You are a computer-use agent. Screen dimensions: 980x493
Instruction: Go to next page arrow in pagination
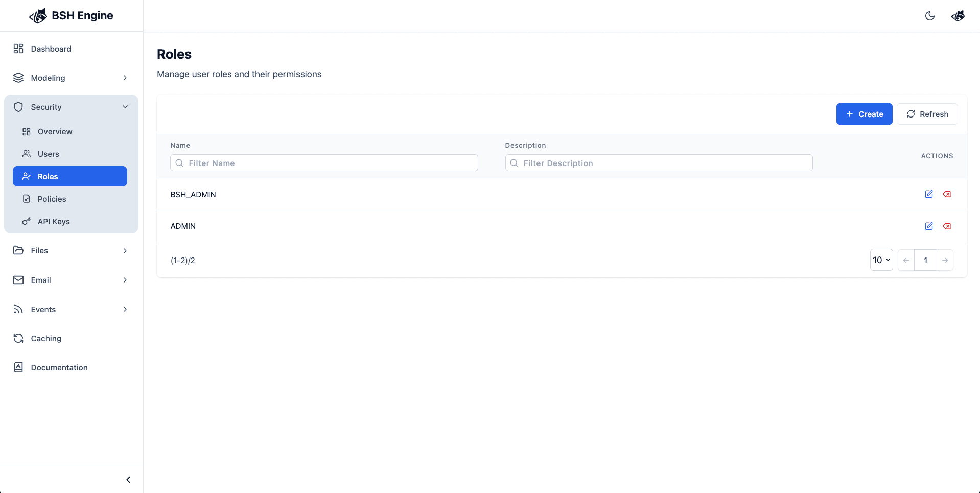945,260
